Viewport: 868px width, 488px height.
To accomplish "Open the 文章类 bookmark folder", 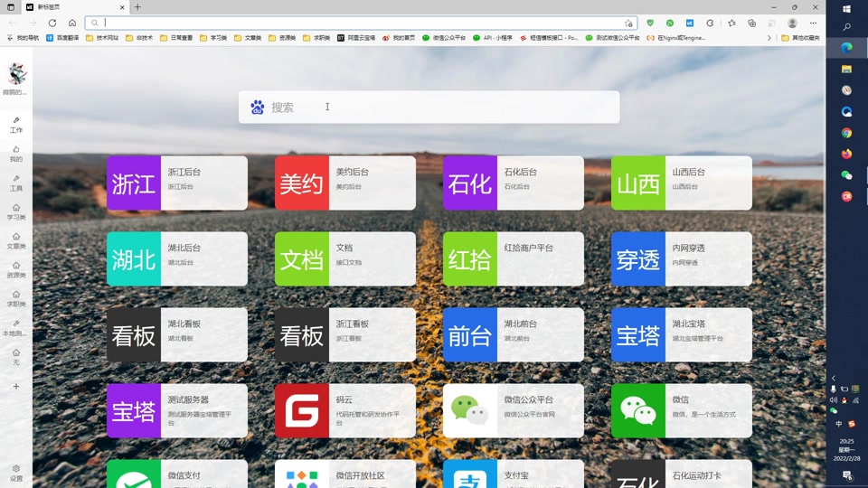I will 248,38.
